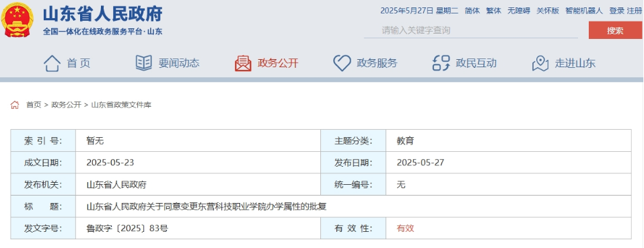644x248 pixels.
Task: Click the map pin icon for 走进山东
Action: (540, 63)
